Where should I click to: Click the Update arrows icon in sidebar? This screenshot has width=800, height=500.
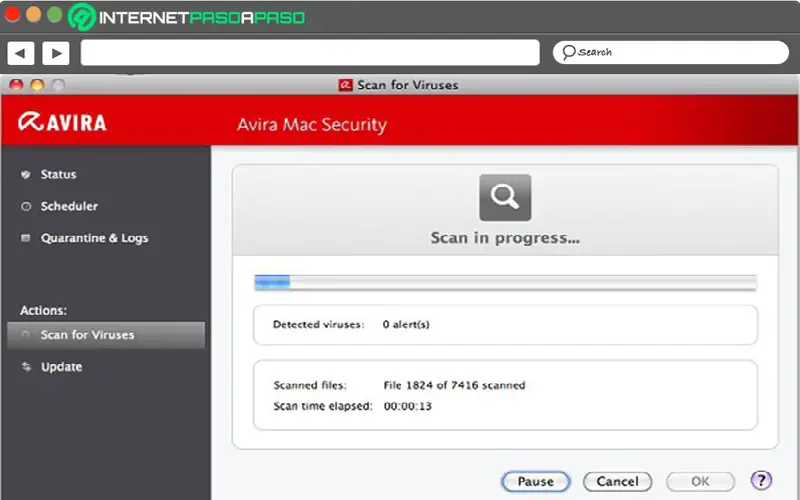26,367
